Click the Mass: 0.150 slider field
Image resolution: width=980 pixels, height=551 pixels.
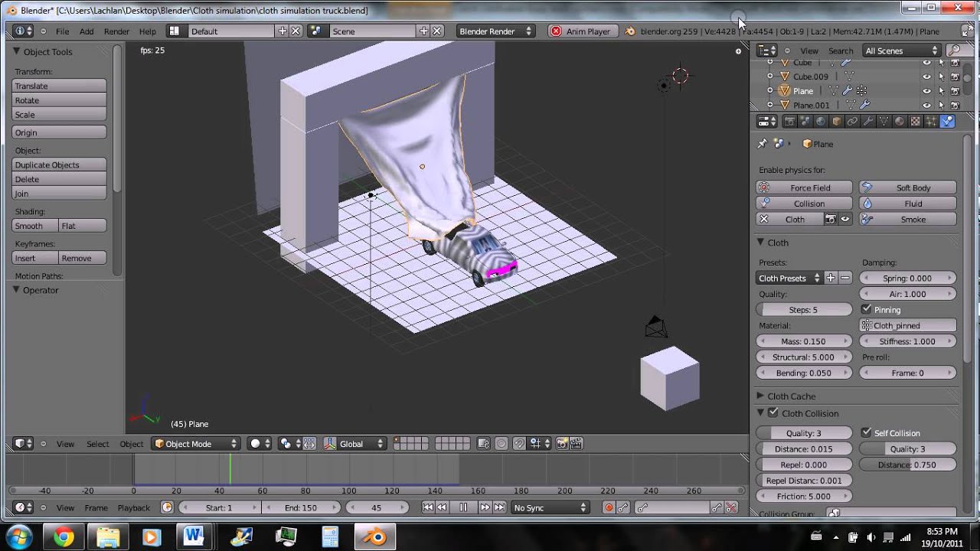(x=803, y=341)
